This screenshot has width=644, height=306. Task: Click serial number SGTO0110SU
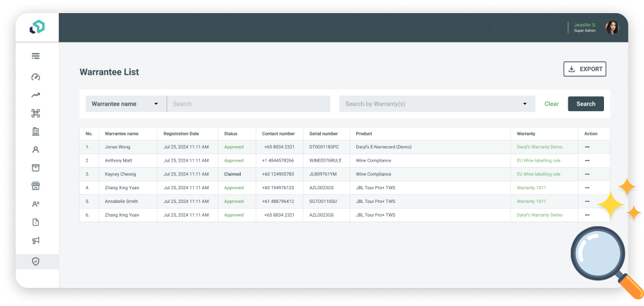pyautogui.click(x=323, y=202)
